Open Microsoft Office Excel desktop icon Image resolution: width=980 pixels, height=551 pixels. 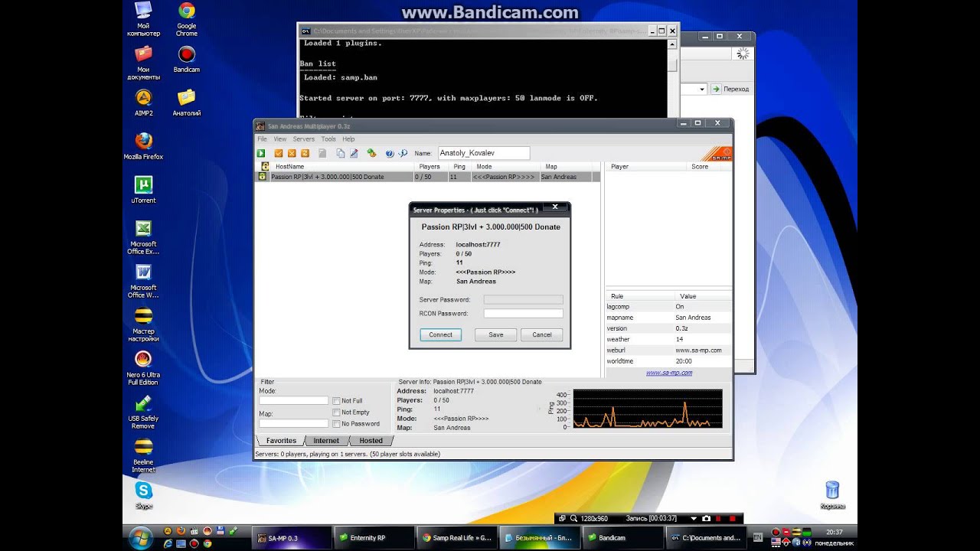point(143,237)
